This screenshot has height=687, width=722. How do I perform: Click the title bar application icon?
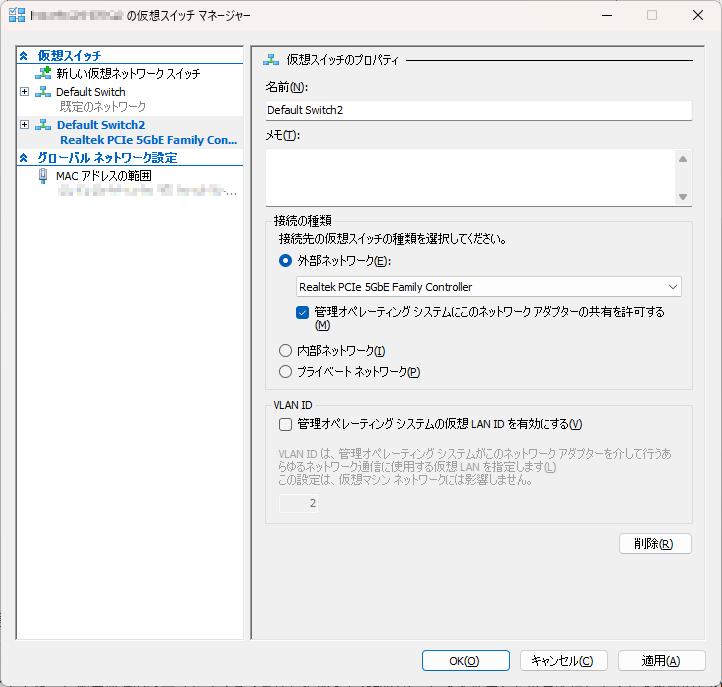point(16,16)
